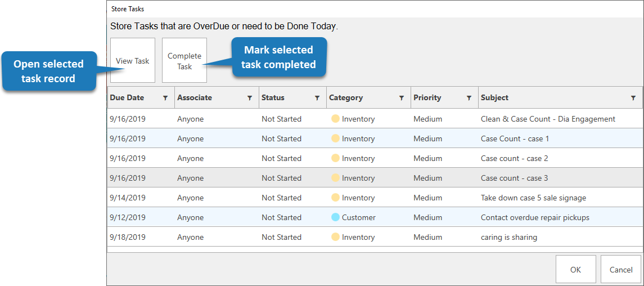Click the blue Customer category dot
Screen dimensions: 644x286
click(335, 217)
